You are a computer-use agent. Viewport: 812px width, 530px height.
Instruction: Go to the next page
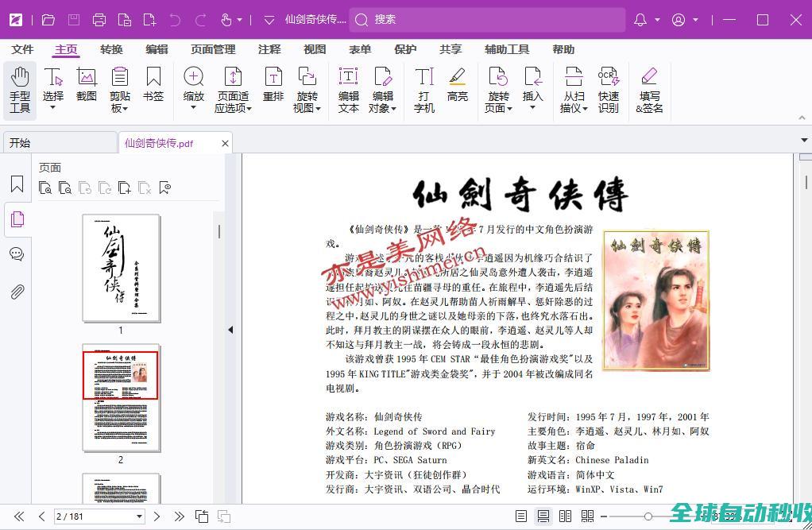[157, 516]
